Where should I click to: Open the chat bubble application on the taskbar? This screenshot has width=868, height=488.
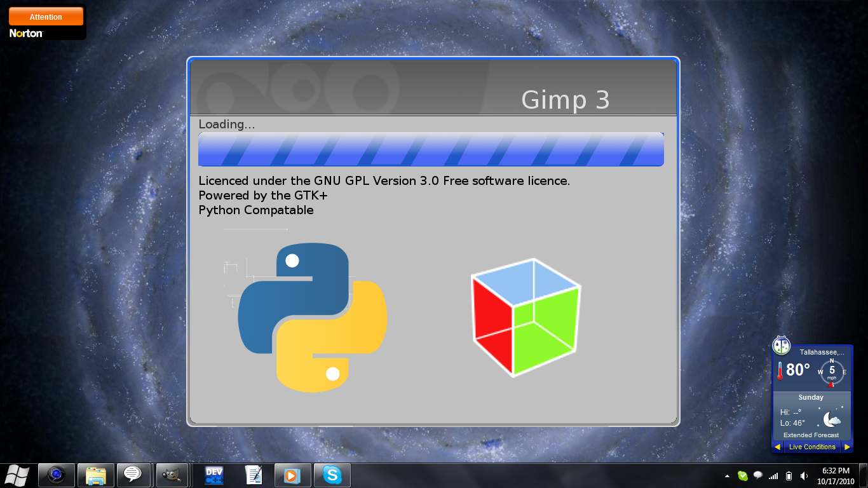pos(133,475)
